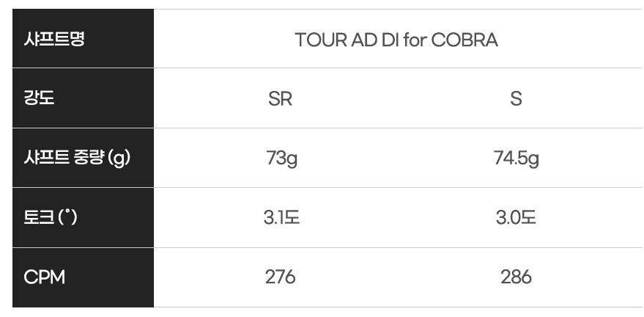This screenshot has width=644, height=317.
Task: Click the 샤프트명 header cell
Action: pyautogui.click(x=54, y=39)
